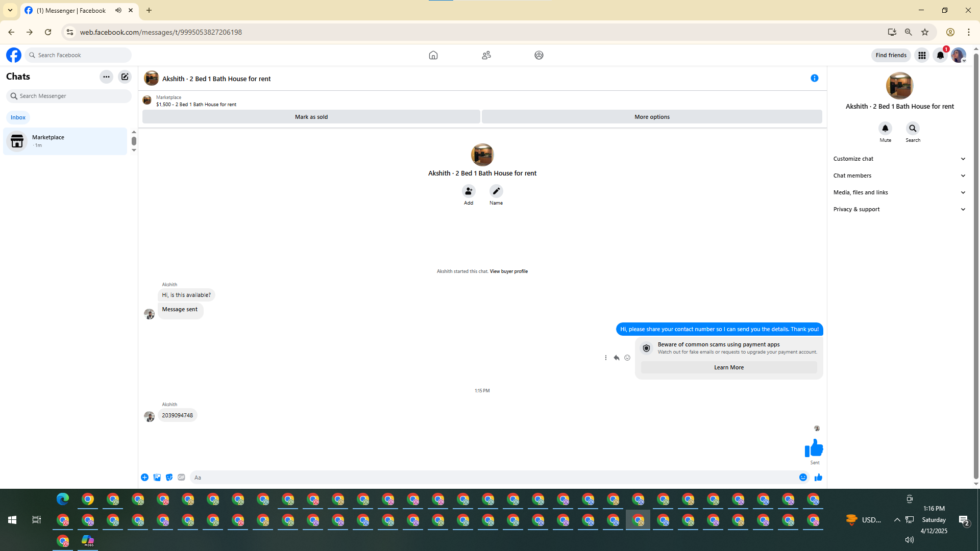Viewport: 980px width, 551px height.
Task: Go back in browser history
Action: click(x=11, y=32)
